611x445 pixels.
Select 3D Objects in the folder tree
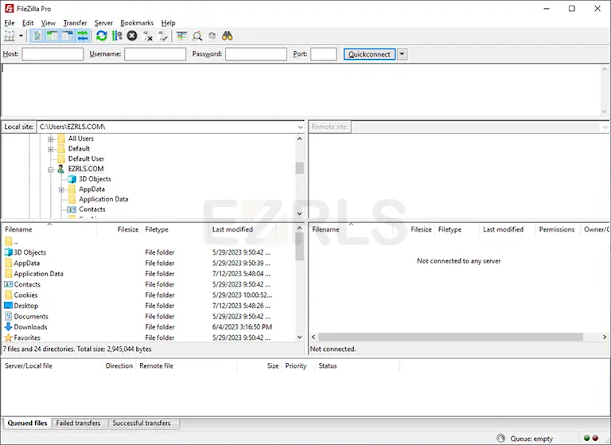coord(95,179)
